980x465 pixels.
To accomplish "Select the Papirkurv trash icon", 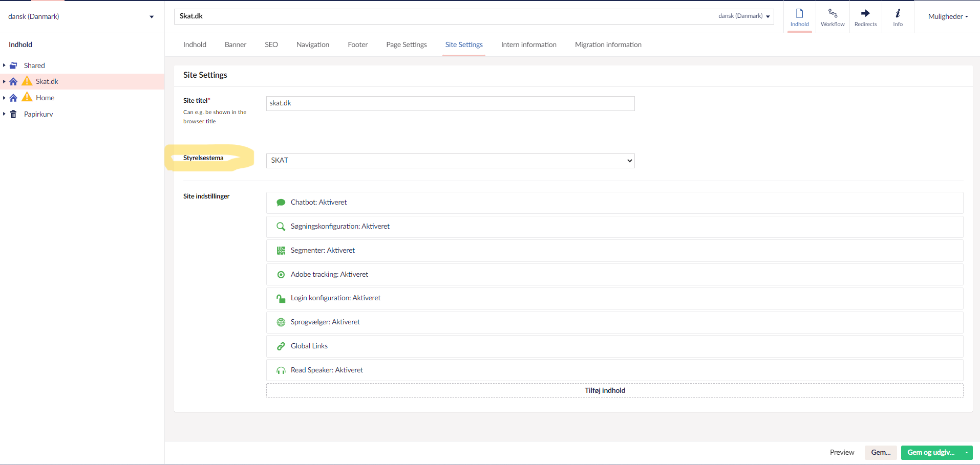I will tap(14, 114).
